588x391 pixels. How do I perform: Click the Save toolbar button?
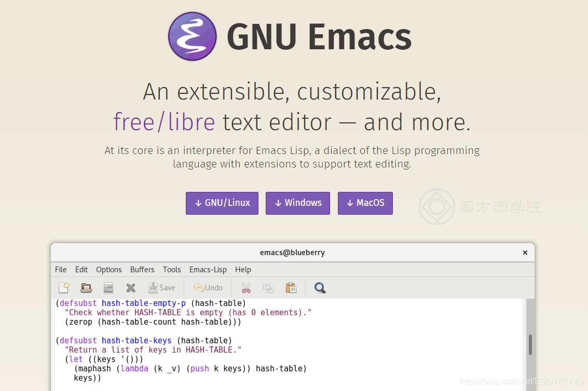[161, 287]
